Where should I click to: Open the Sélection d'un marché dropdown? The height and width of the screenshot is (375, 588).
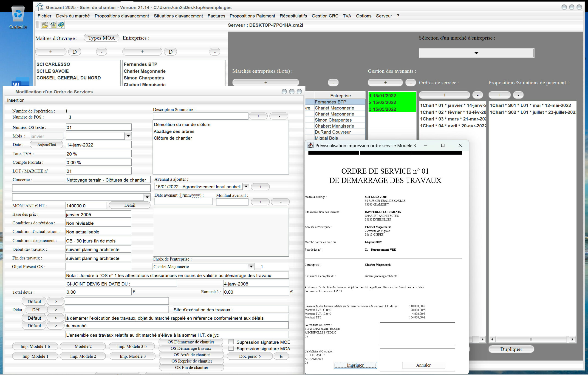(476, 53)
